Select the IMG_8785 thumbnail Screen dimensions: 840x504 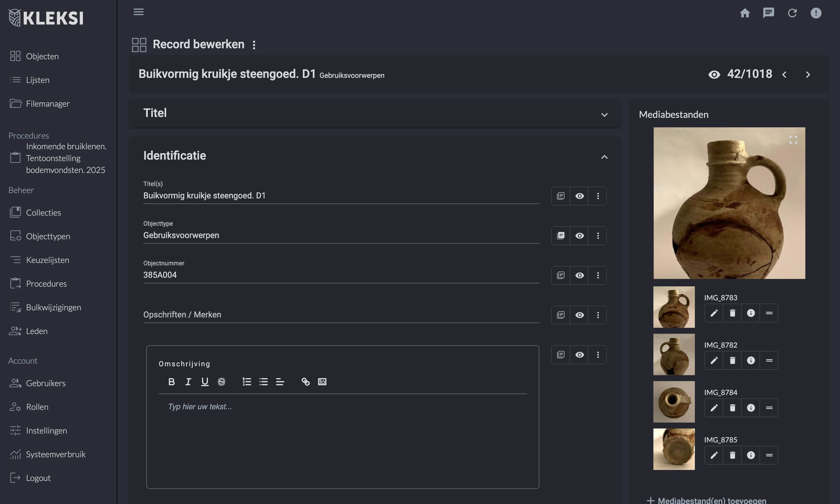(x=674, y=449)
